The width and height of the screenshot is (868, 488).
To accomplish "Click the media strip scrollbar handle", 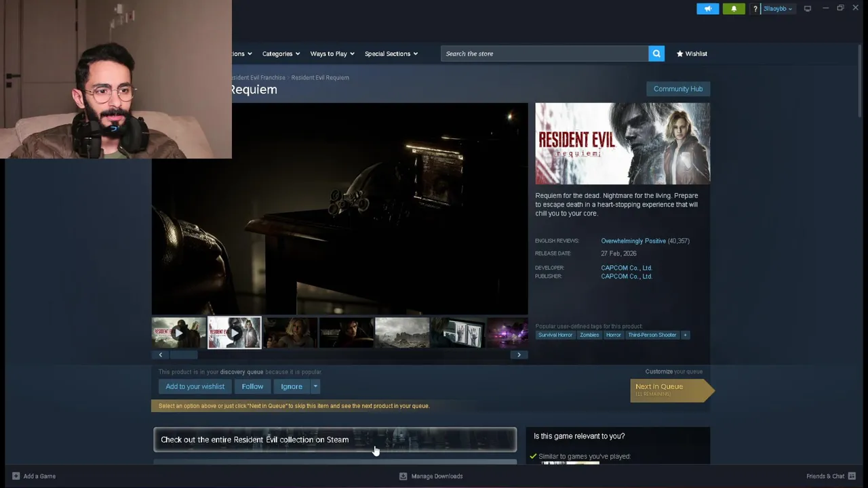I will (x=183, y=354).
